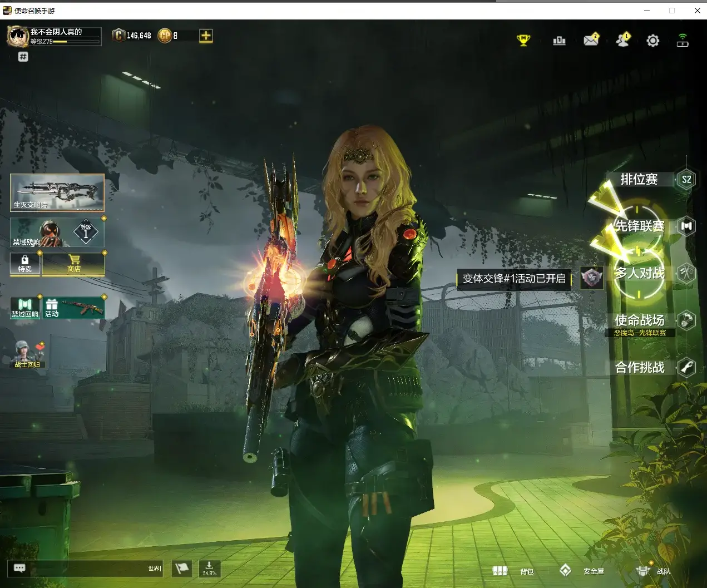Click the app icon in the title bar
707x588 pixels.
[7, 11]
